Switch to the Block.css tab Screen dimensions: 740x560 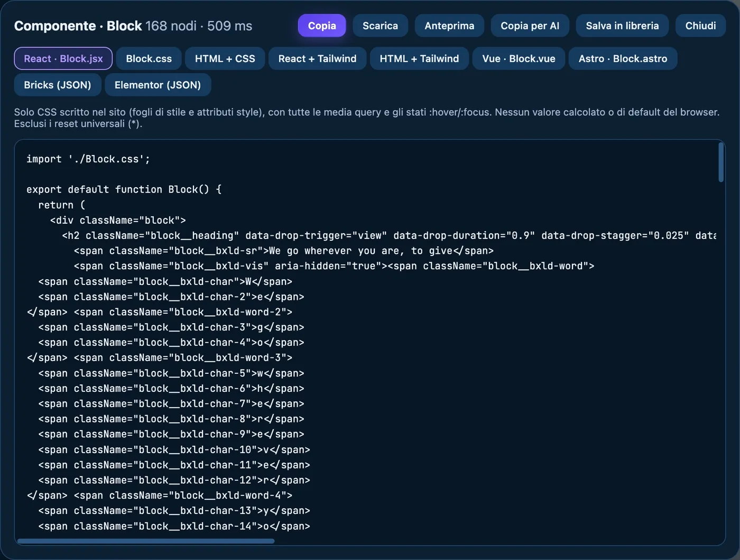pyautogui.click(x=149, y=58)
